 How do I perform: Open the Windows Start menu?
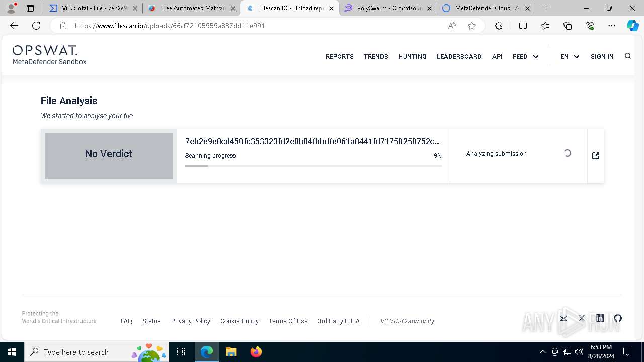tap(12, 352)
